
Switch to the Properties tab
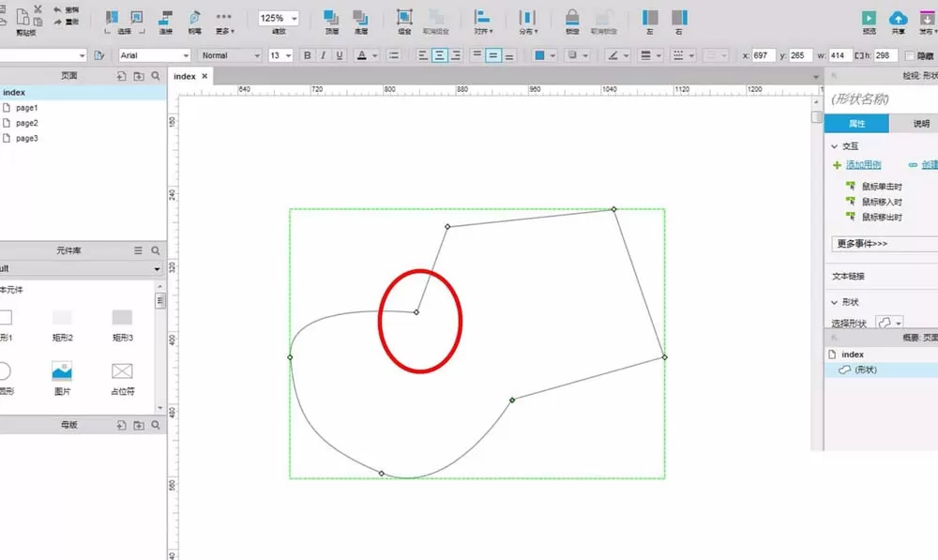pos(856,124)
